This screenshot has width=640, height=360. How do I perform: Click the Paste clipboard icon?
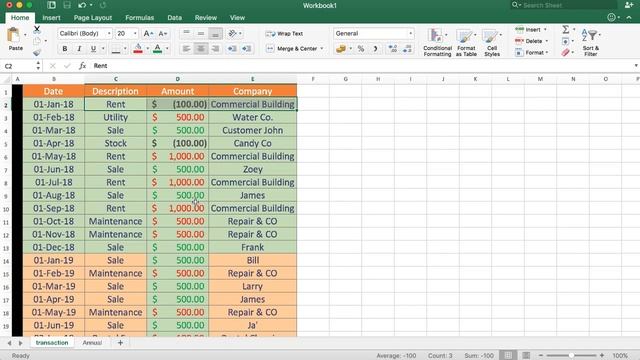coord(14,36)
